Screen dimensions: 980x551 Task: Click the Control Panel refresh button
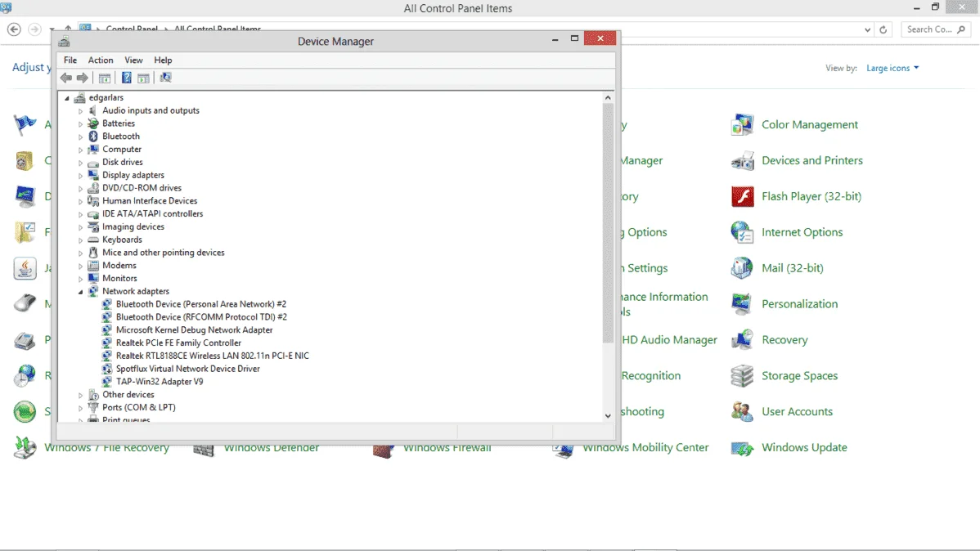[x=883, y=29]
